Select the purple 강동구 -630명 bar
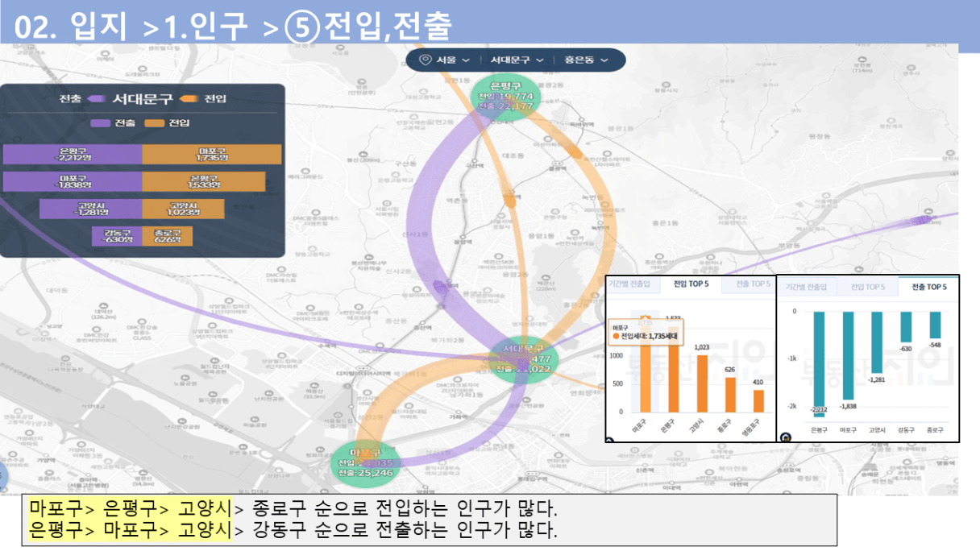 click(118, 237)
